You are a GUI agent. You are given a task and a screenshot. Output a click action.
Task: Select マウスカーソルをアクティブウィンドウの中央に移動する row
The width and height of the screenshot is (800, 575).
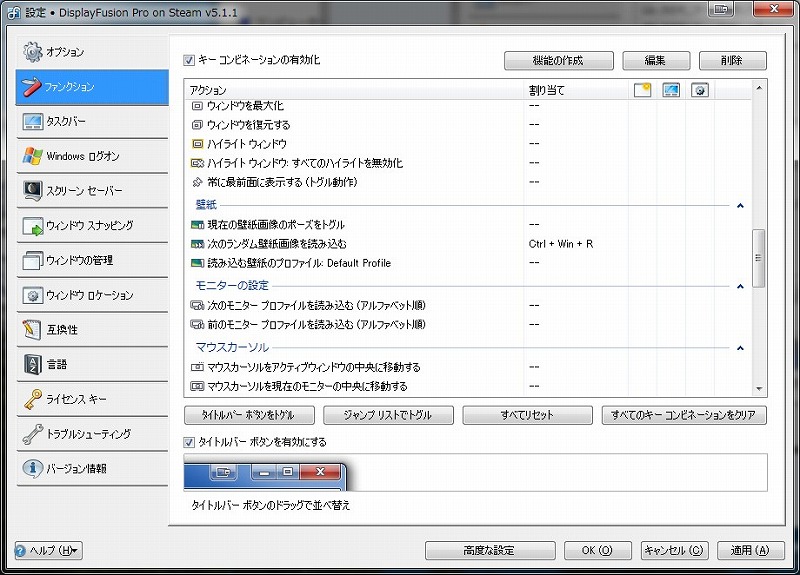pos(467,367)
